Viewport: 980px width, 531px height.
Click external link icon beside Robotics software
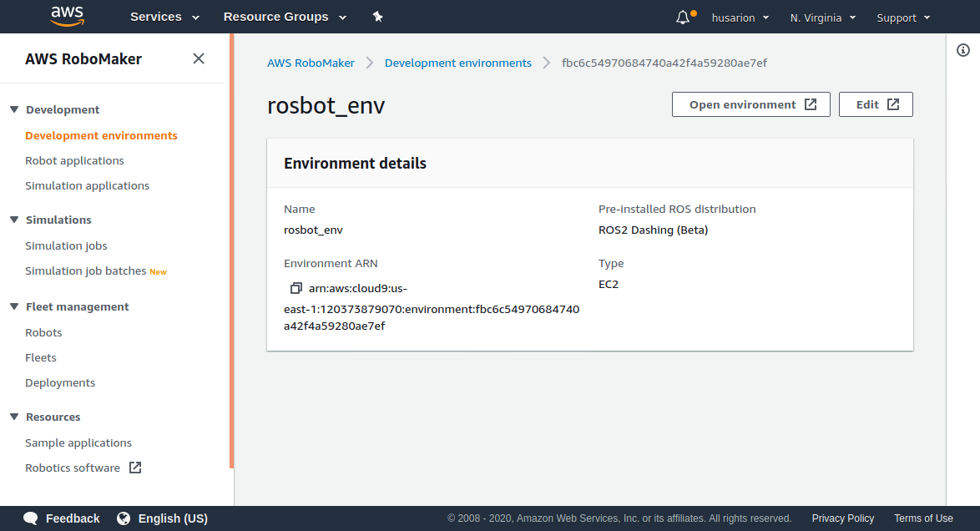pyautogui.click(x=135, y=468)
